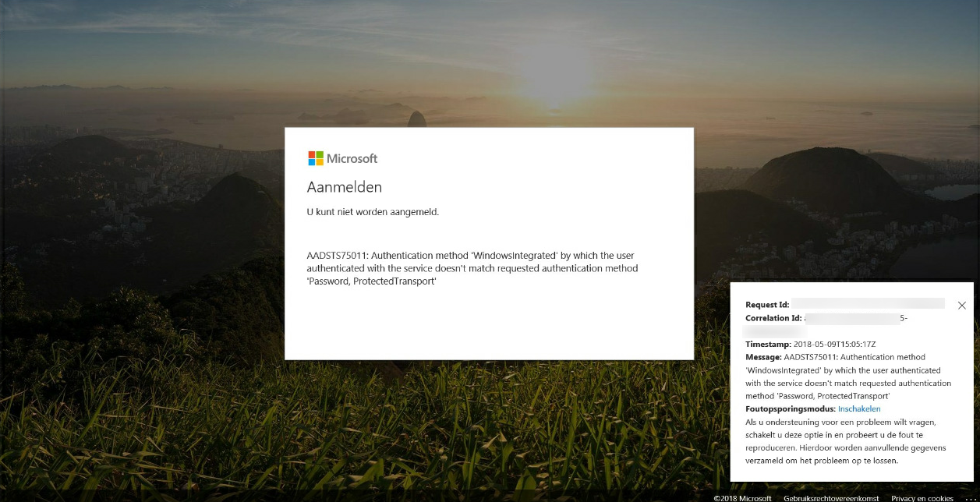The image size is (980, 502).
Task: Dismiss the diagnostics panel using its close control
Action: click(x=961, y=306)
